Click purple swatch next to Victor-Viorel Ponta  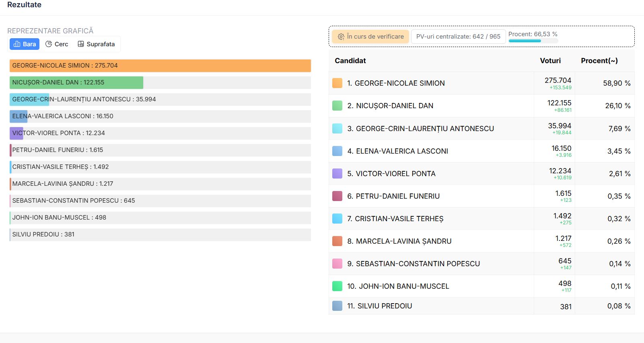(x=337, y=174)
